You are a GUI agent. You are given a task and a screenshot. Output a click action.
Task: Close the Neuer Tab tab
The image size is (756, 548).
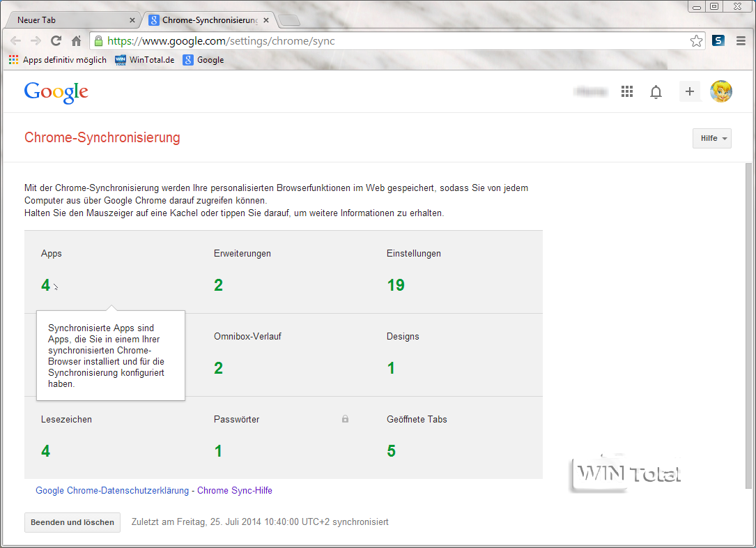coord(132,20)
